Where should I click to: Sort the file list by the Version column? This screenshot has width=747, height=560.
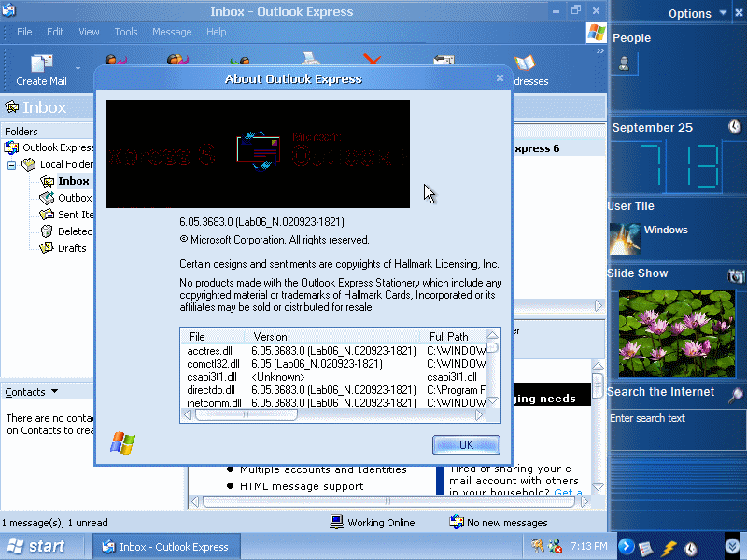332,336
